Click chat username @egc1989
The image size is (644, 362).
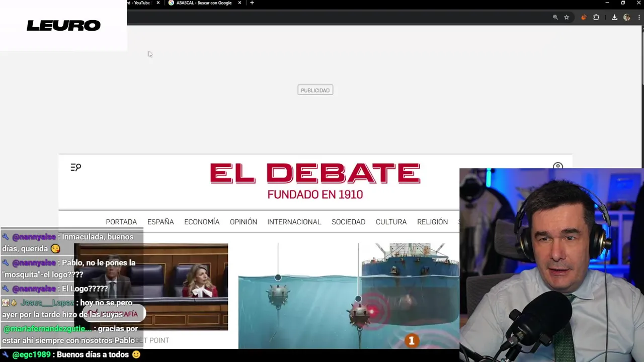pos(31,354)
